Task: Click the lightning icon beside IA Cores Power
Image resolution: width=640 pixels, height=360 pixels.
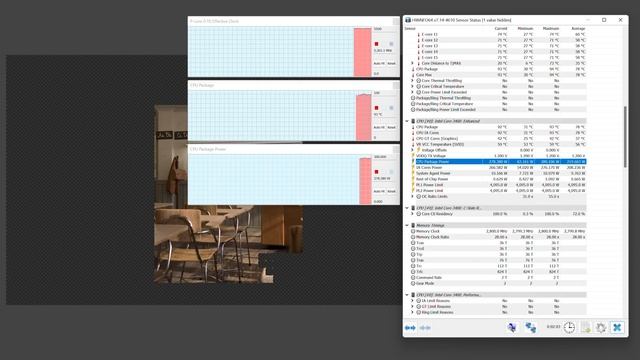Action: point(413,167)
